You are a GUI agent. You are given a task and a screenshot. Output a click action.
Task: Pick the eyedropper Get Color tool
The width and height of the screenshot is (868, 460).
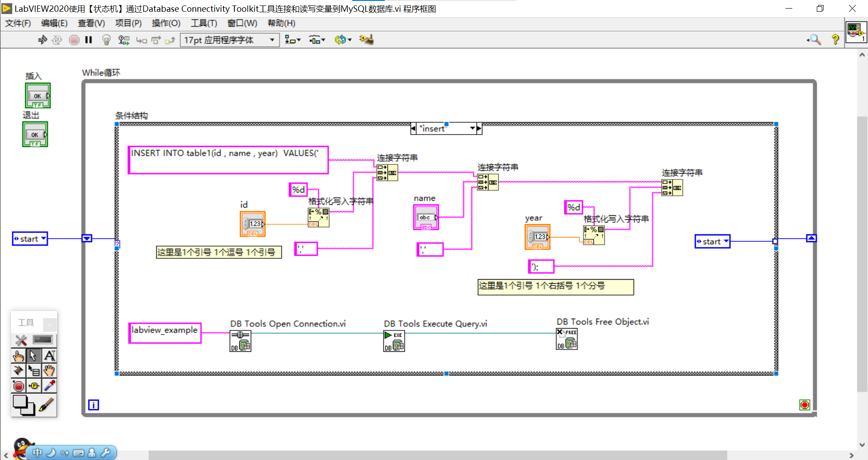coord(49,386)
